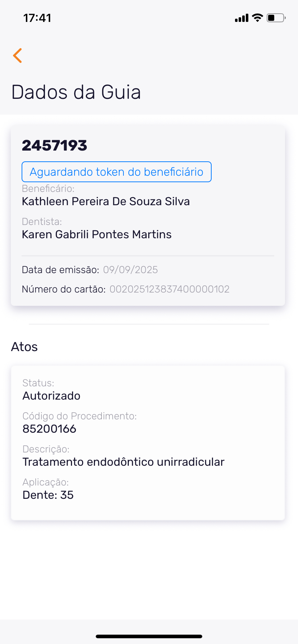The width and height of the screenshot is (298, 644).
Task: Tap the Dente: 35 application value
Action: point(48,495)
